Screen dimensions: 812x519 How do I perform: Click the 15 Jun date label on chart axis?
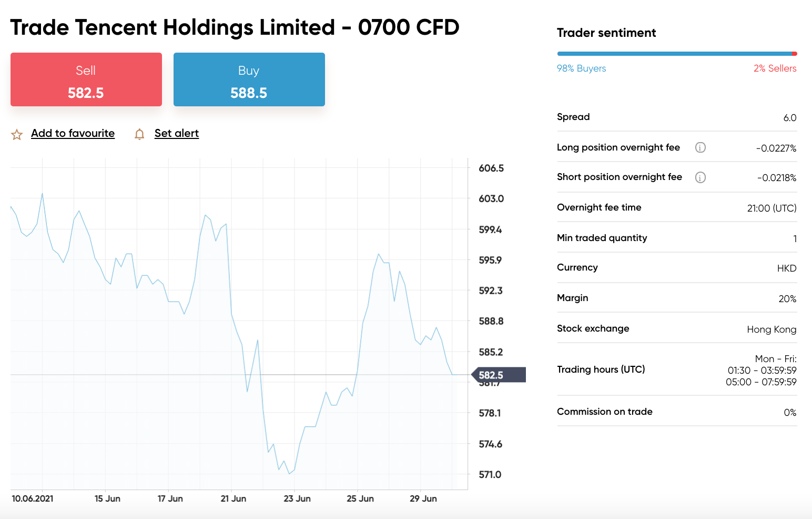click(107, 498)
